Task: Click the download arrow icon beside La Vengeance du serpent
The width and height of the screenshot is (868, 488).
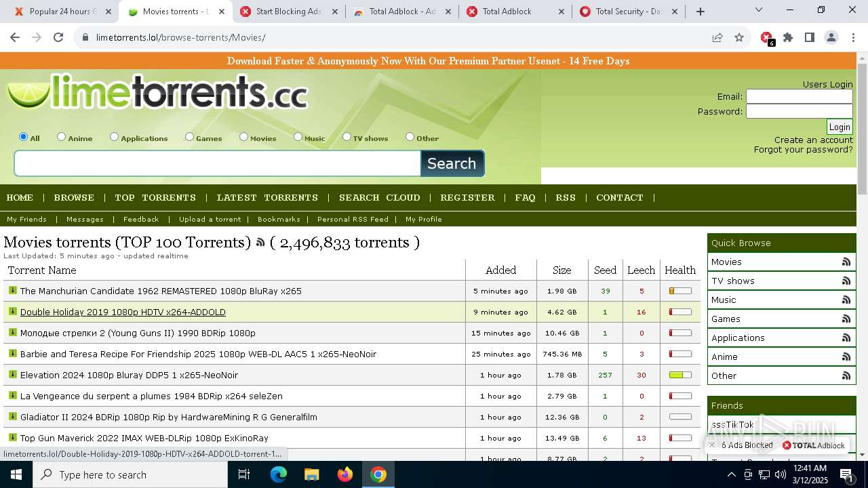Action: 12,396
